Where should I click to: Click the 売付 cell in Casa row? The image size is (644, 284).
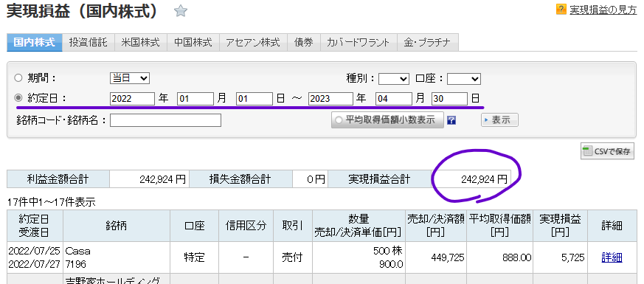[292, 257]
